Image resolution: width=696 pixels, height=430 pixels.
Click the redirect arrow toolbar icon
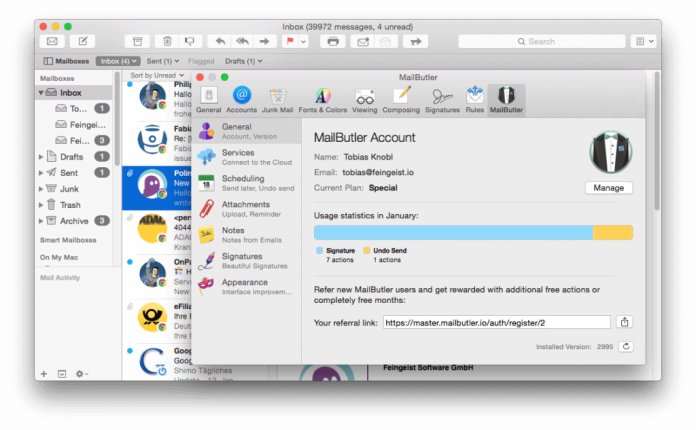(x=415, y=41)
